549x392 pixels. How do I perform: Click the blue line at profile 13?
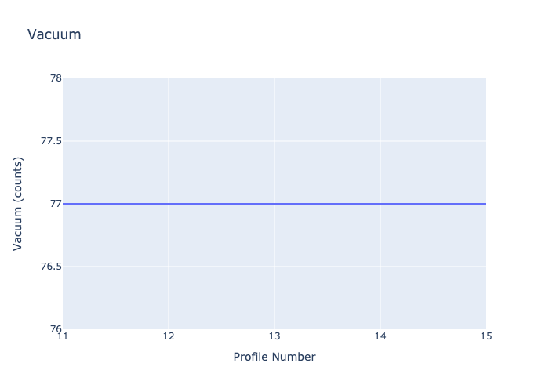pyautogui.click(x=274, y=204)
